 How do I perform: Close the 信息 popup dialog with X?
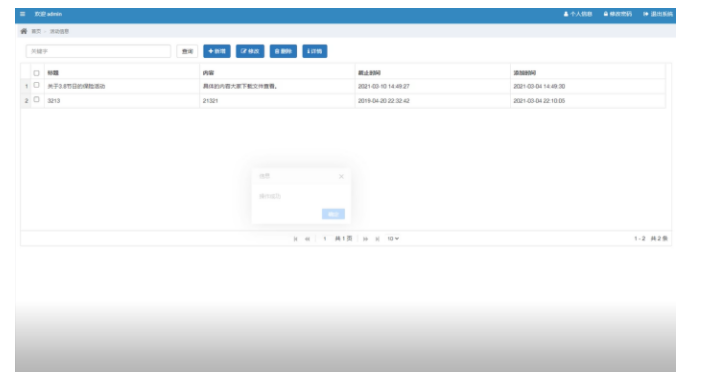(341, 176)
